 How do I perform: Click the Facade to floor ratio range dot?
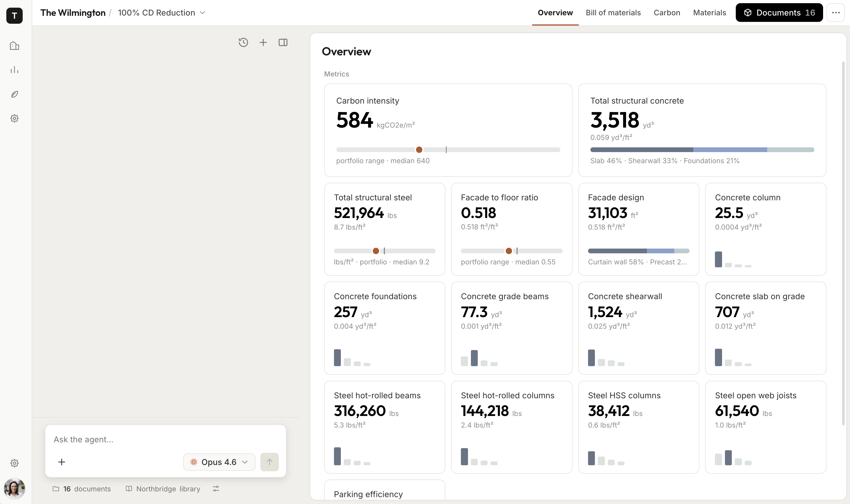click(x=508, y=251)
